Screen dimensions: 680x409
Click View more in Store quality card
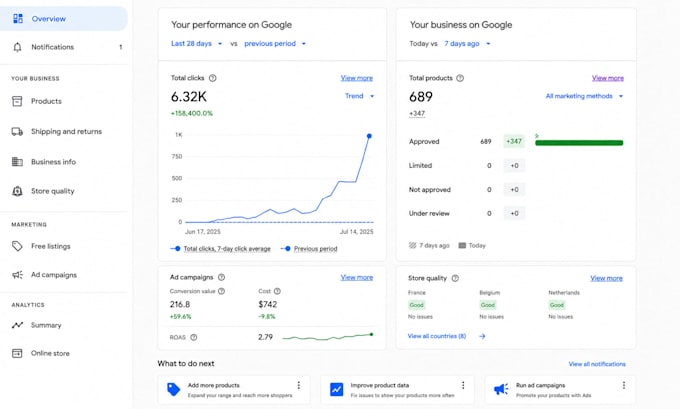(x=606, y=278)
